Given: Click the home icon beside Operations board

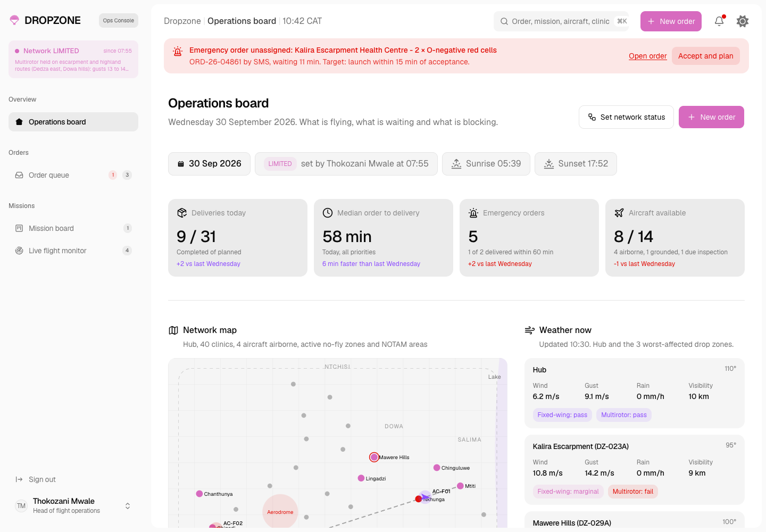Looking at the screenshot, I should pyautogui.click(x=19, y=122).
